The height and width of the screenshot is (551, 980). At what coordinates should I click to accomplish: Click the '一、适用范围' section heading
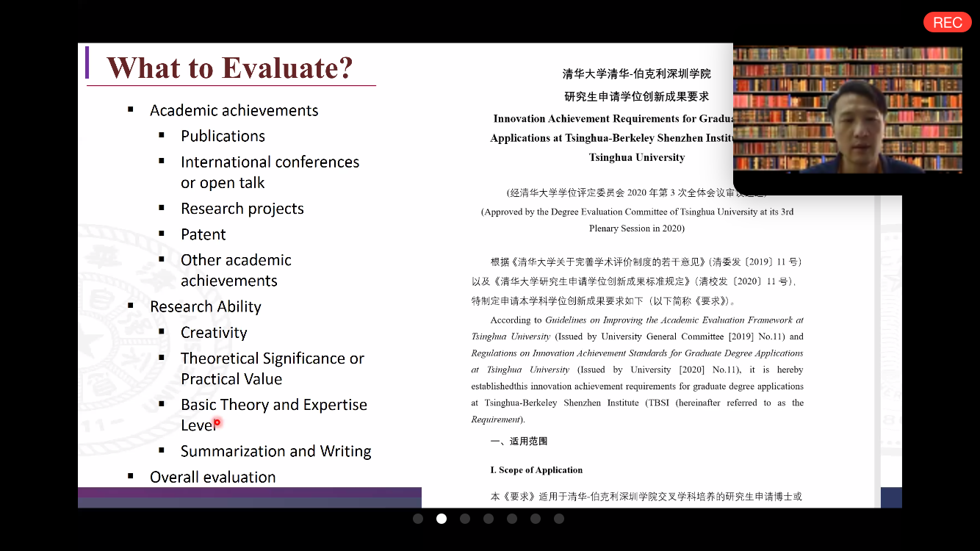tap(519, 442)
